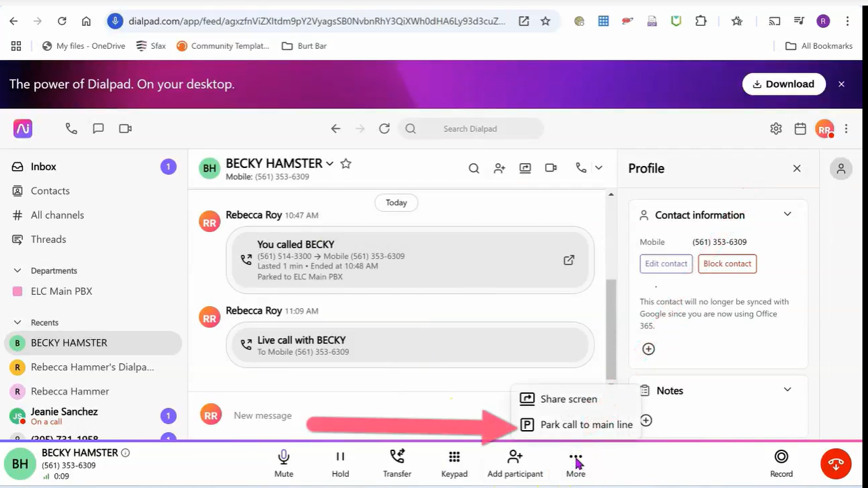The height and width of the screenshot is (488, 868).
Task: Open Threads in sidebar
Action: click(x=93, y=239)
